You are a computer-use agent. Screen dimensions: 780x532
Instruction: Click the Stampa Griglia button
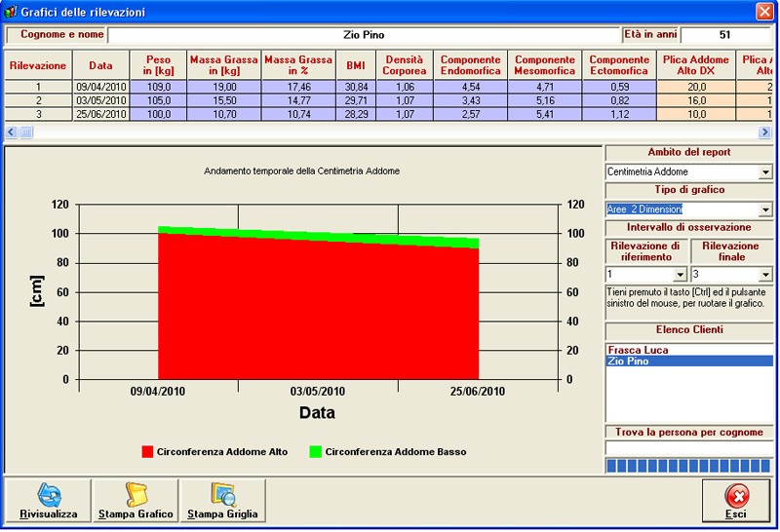(x=223, y=501)
